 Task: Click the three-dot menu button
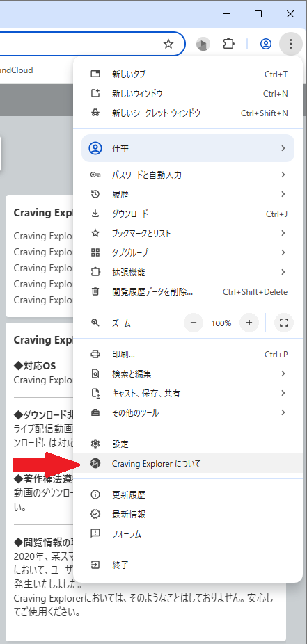pos(290,44)
